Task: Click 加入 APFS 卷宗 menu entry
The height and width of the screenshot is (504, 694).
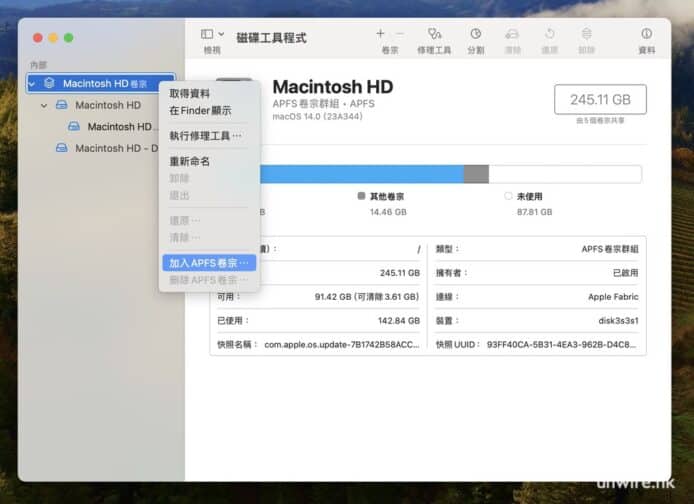Action: 208,263
